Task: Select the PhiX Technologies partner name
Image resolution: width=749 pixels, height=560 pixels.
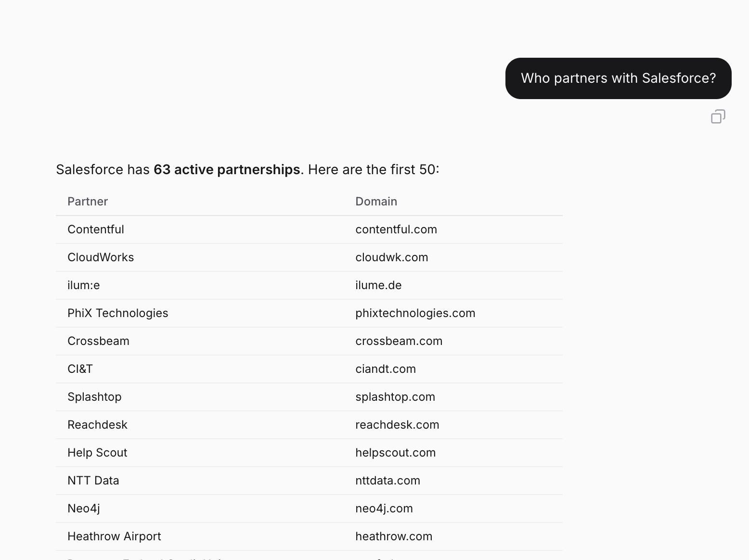Action: pyautogui.click(x=117, y=313)
